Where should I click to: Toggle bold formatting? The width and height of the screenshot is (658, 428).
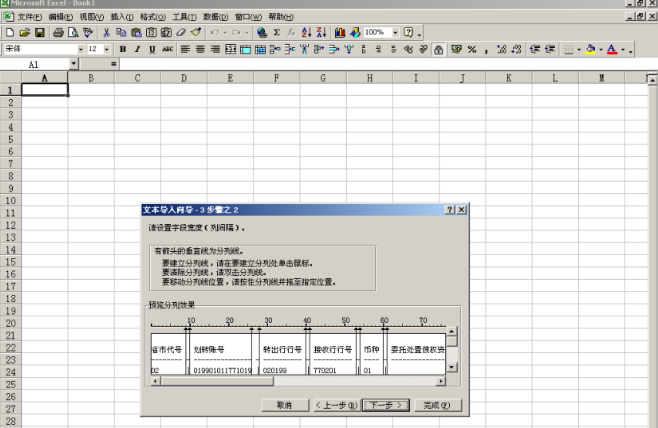pos(123,49)
